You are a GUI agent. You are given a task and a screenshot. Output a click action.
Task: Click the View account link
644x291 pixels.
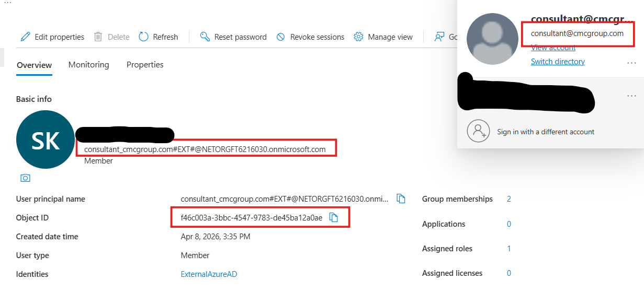pos(553,48)
